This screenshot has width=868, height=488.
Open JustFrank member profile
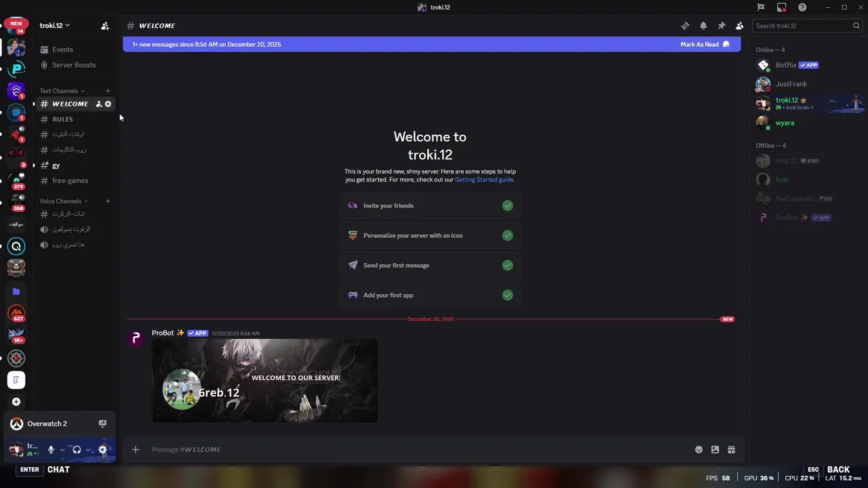(x=806, y=84)
